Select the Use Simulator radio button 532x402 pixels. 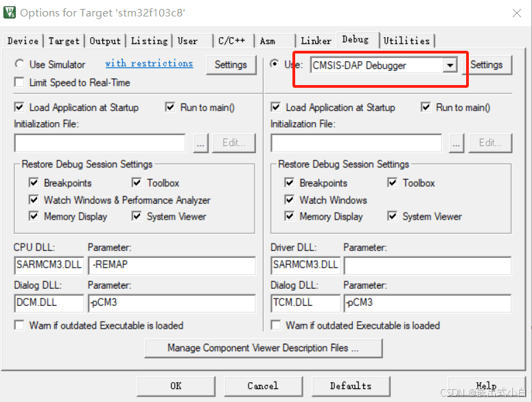coord(20,64)
